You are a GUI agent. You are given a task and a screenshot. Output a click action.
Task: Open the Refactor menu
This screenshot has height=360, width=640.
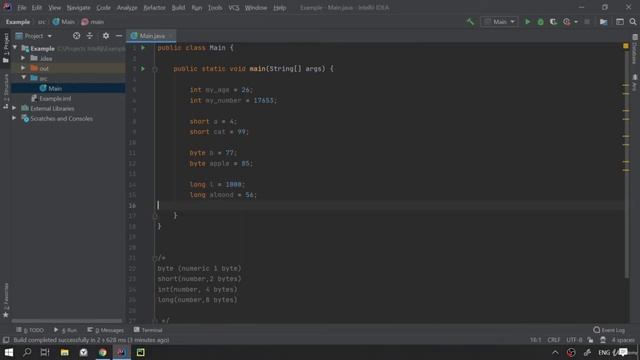click(x=154, y=7)
